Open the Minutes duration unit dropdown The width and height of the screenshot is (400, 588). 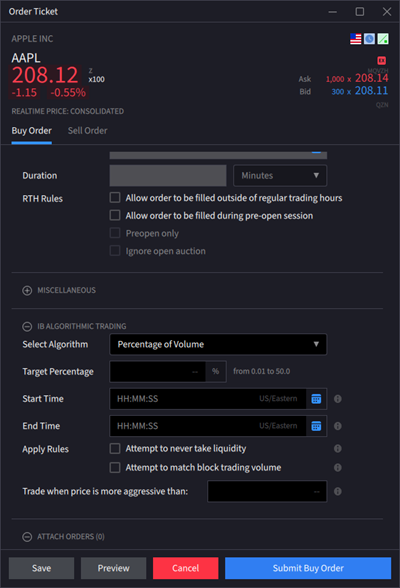point(280,176)
